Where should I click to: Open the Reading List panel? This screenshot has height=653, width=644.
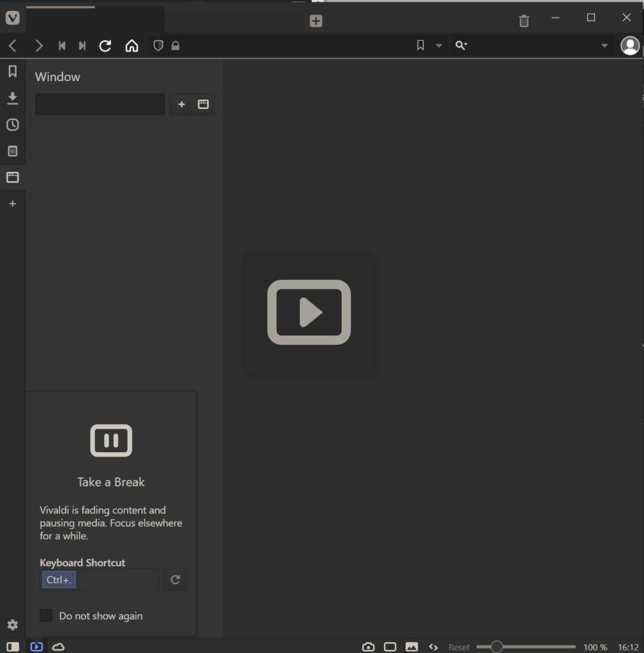coord(13,151)
